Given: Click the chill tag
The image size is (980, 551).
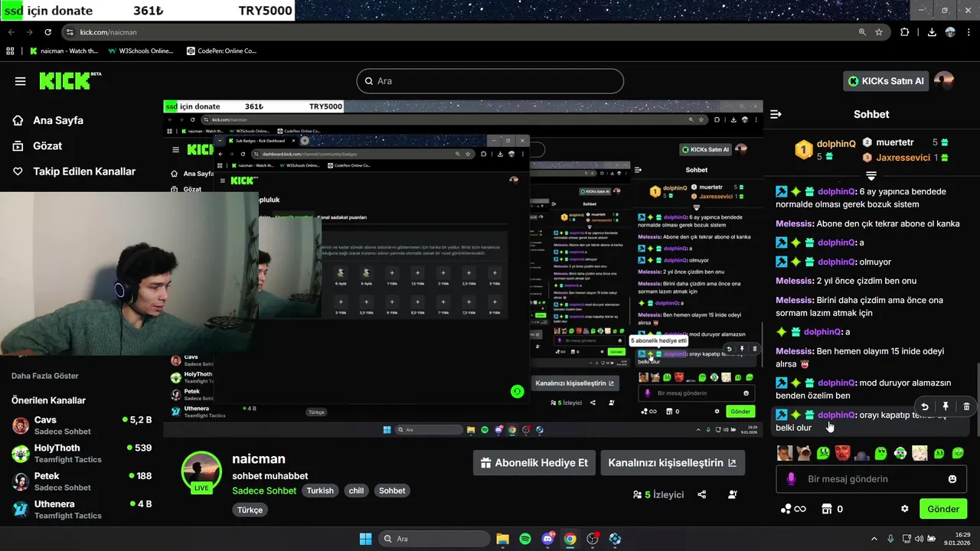Looking at the screenshot, I should [356, 491].
